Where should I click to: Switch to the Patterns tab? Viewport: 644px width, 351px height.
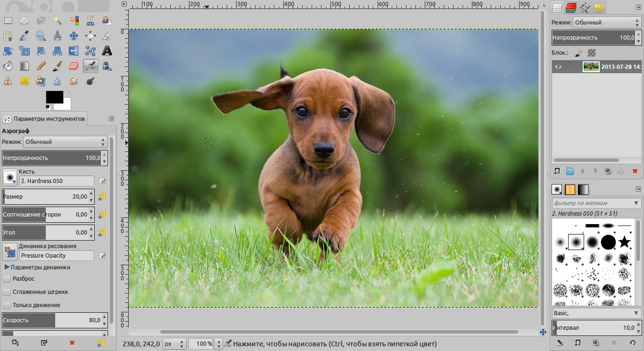point(570,189)
